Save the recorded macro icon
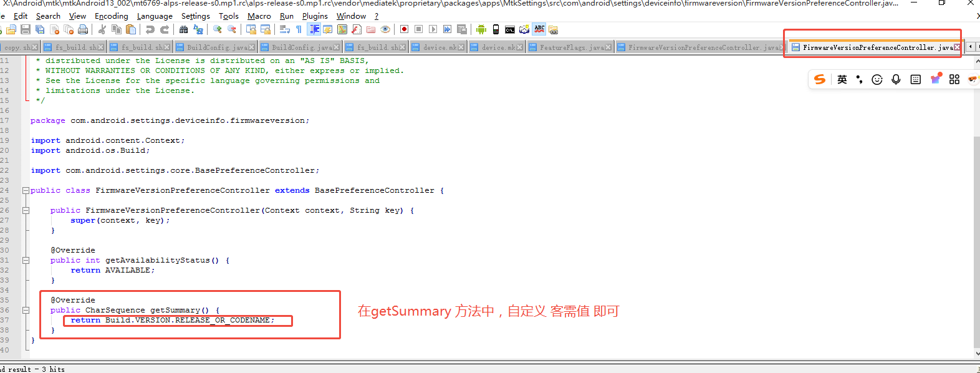This screenshot has height=373, width=980. [x=461, y=29]
